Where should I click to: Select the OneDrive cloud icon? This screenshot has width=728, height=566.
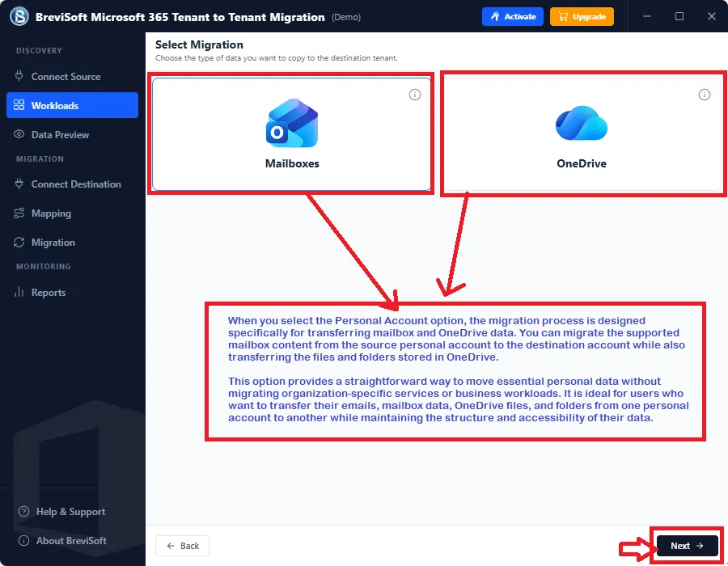[582, 123]
